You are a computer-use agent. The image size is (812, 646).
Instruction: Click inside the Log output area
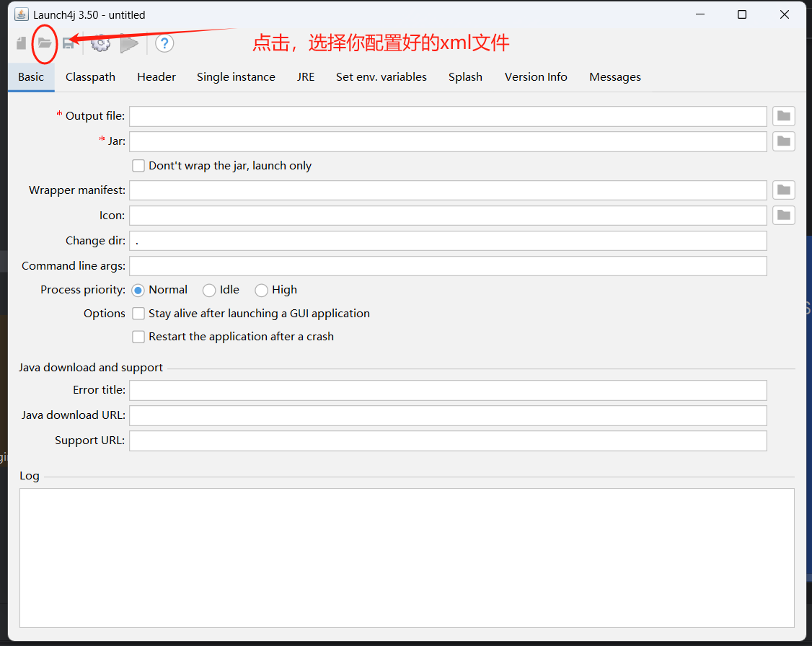pos(407,558)
